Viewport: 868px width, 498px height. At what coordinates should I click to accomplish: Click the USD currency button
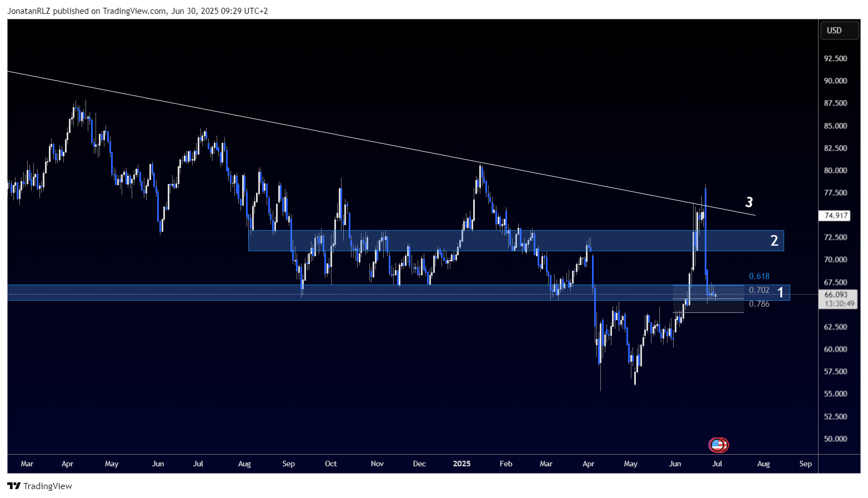click(x=840, y=31)
